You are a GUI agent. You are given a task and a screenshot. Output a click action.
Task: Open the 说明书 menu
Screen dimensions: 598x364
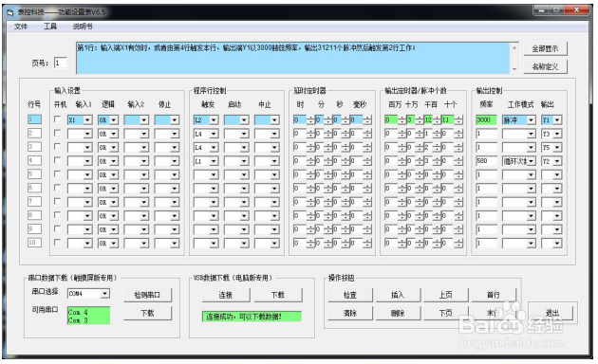coord(83,27)
